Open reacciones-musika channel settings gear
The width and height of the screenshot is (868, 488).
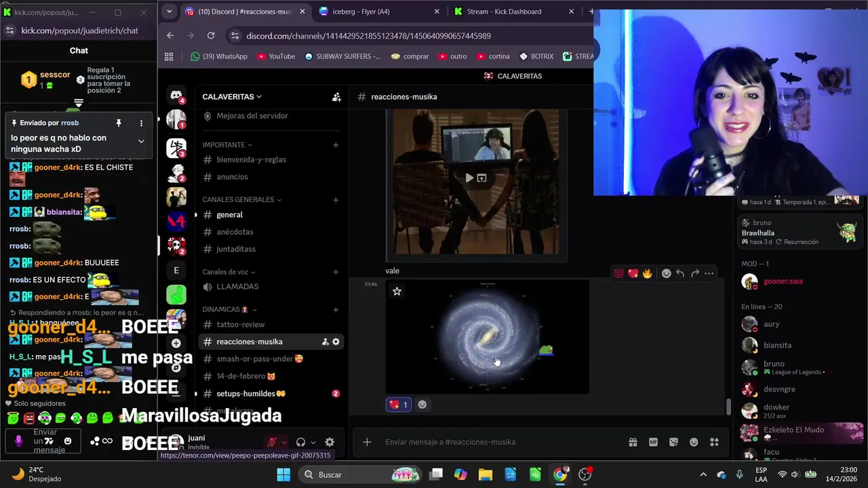[336, 342]
